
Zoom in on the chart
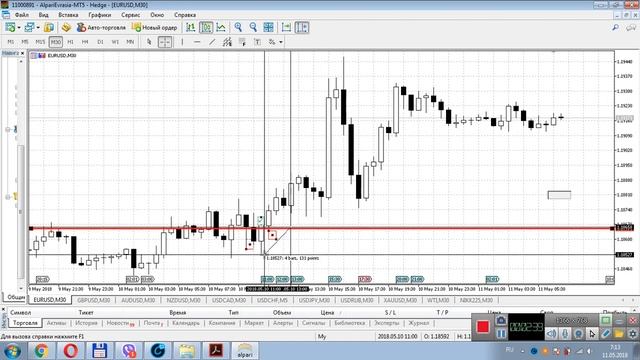point(238,27)
